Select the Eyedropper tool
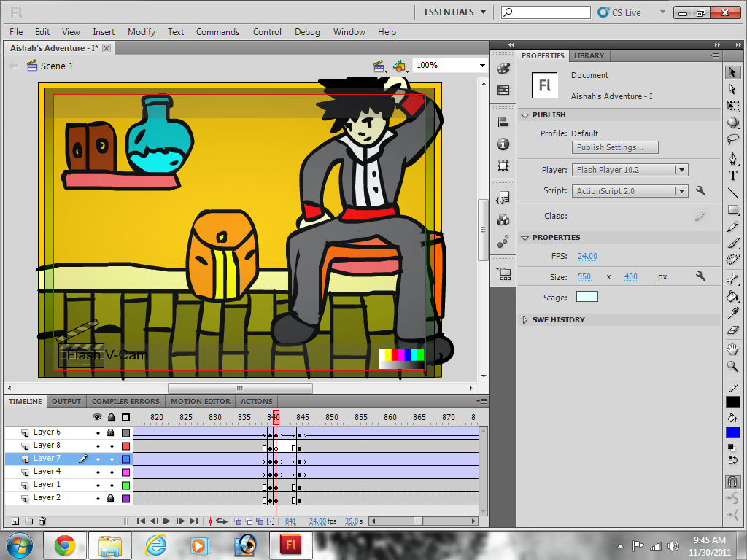The height and width of the screenshot is (560, 747). click(x=732, y=313)
